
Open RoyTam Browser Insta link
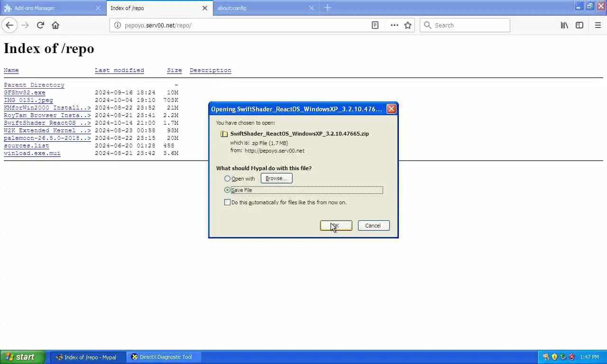47,115
